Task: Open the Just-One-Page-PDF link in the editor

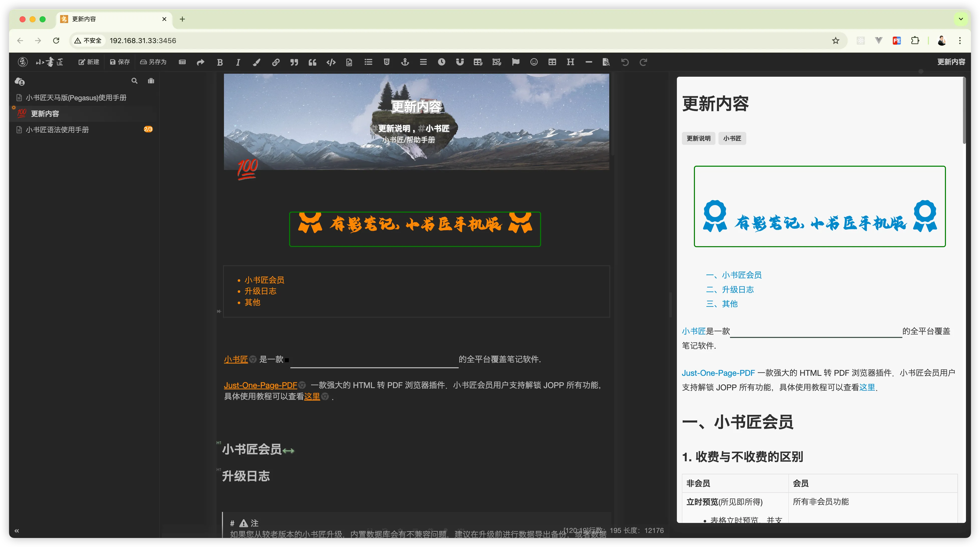Action: 260,385
